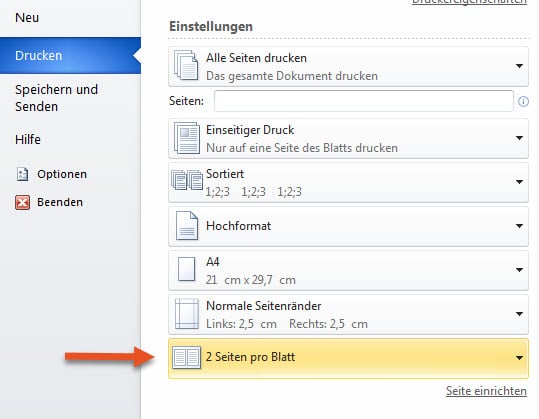Click the Alle Seiten drucken pages icon
This screenshot has width=539, height=419.
pos(186,65)
